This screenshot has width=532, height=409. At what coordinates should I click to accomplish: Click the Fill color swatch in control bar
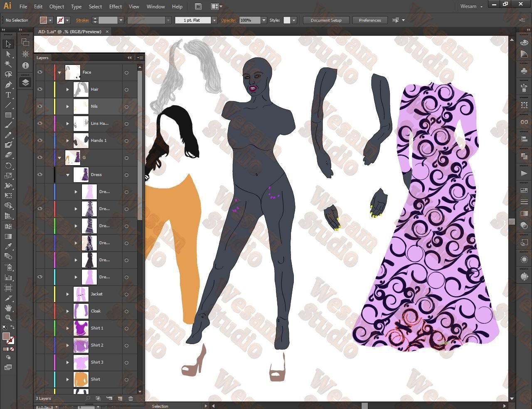pos(43,20)
